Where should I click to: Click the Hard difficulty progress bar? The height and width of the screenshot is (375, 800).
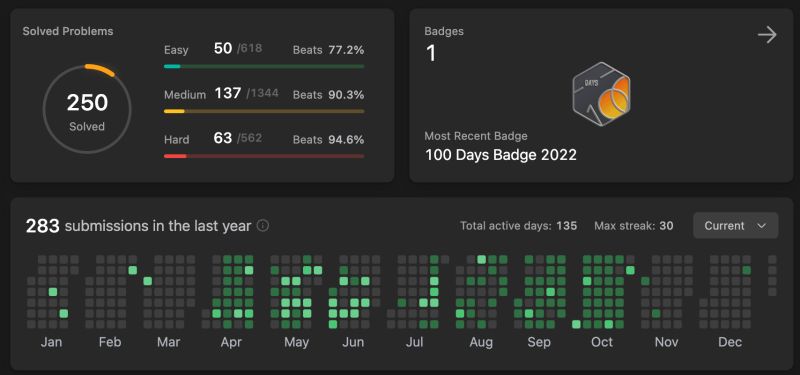[x=264, y=156]
